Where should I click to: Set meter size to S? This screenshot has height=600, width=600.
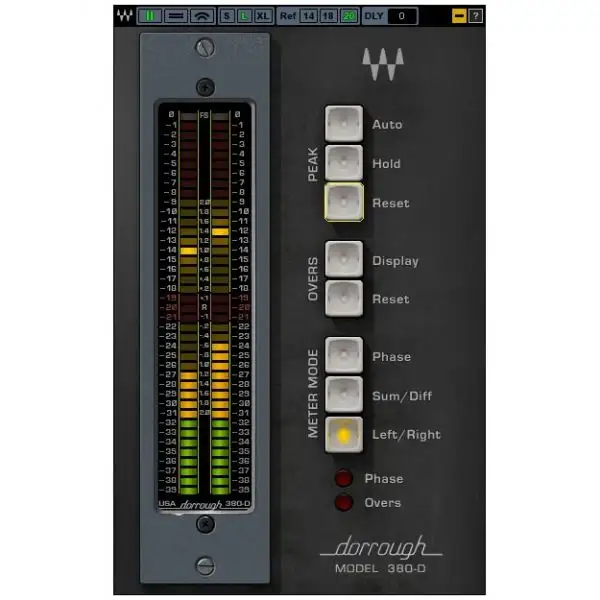point(227,16)
